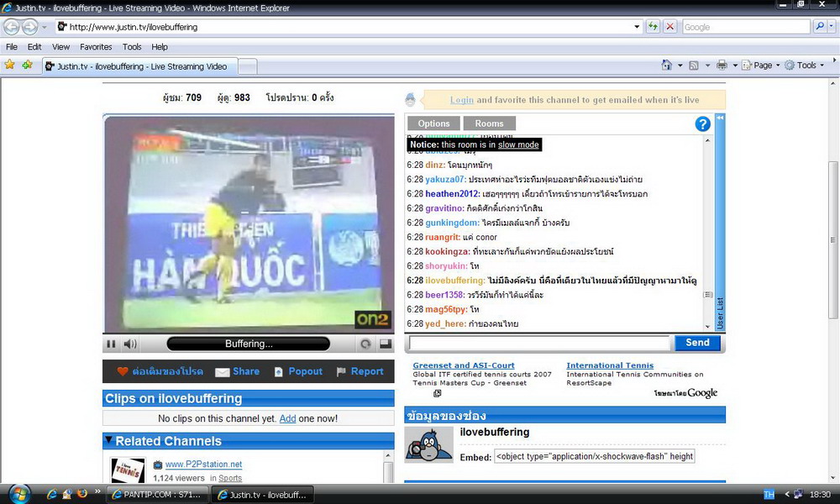This screenshot has width=840, height=504.
Task: Launch Firefox from the quick launch bar
Action: tap(82, 493)
